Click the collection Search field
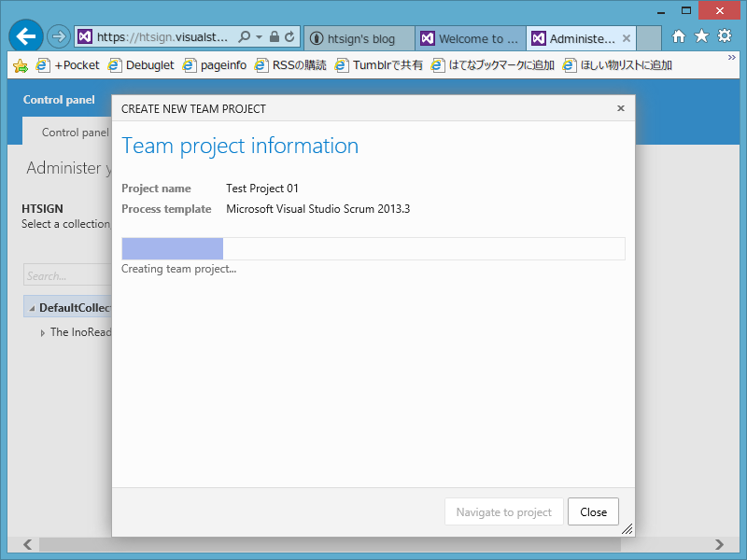747x560 pixels. click(x=67, y=275)
